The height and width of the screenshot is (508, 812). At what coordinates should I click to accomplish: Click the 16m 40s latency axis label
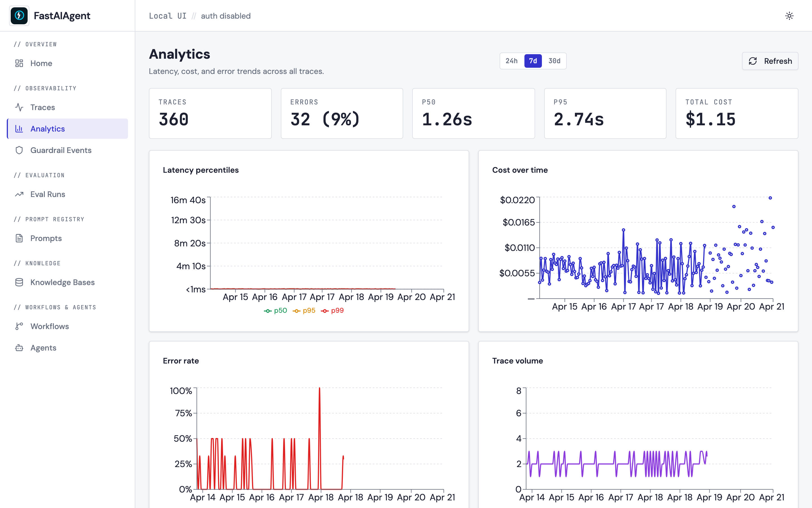click(x=188, y=200)
